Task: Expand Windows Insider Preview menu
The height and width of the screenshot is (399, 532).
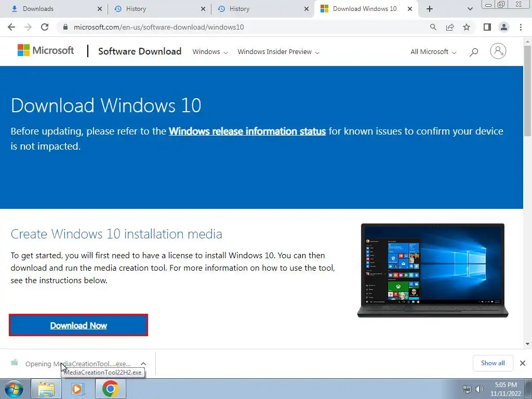Action: coord(278,51)
